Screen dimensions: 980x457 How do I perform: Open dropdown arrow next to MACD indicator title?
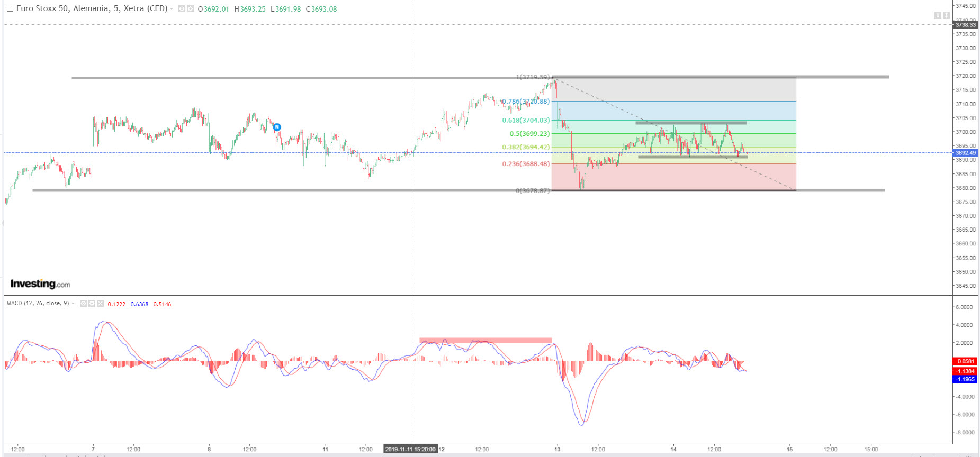(74, 304)
